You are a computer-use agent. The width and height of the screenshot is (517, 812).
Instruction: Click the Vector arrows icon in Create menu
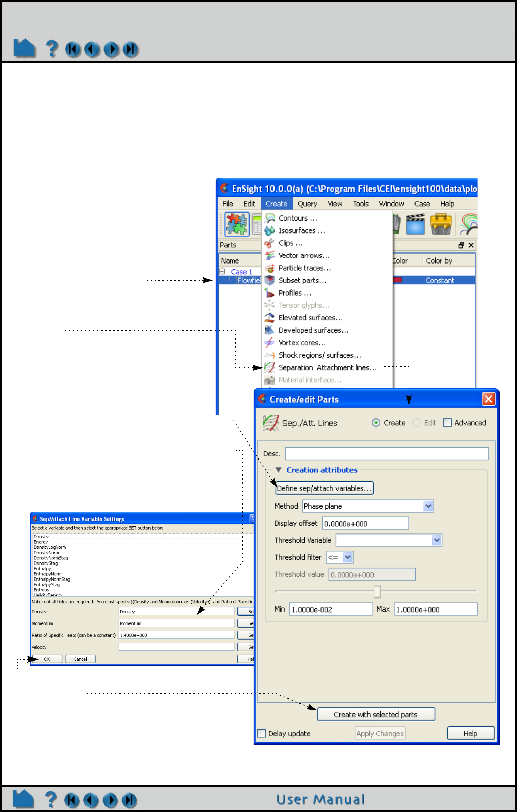[270, 255]
